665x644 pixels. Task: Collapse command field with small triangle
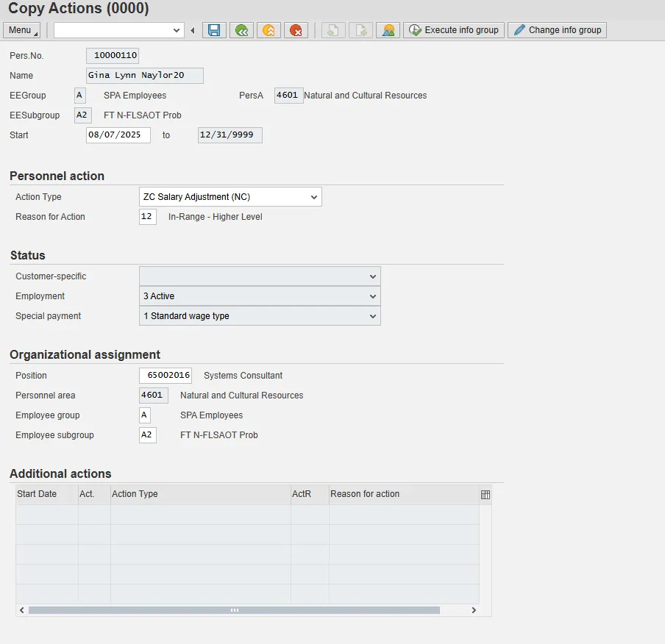pos(192,30)
